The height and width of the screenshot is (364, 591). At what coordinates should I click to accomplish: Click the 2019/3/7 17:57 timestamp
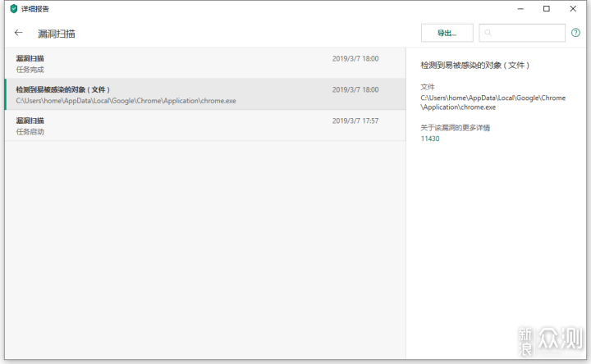[x=355, y=121]
